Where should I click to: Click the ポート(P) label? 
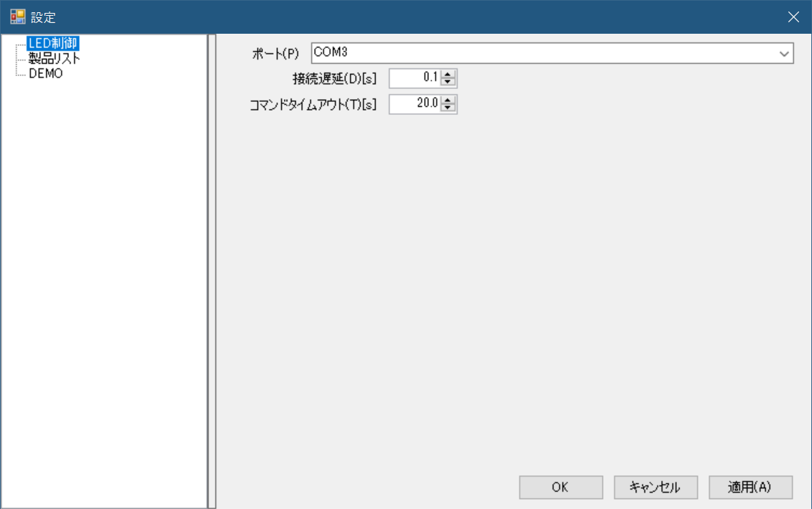pyautogui.click(x=275, y=55)
